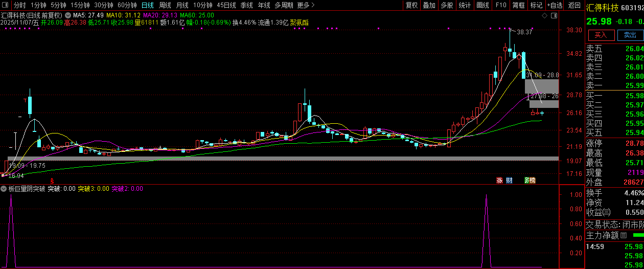Click the 榜 ranking marker icon

tap(532, 180)
